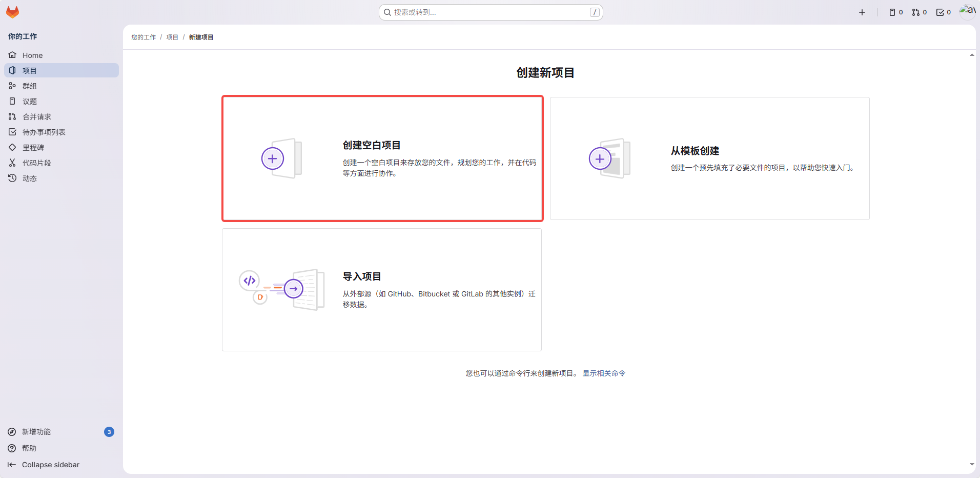Open 代码片段 snippets in sidebar
980x478 pixels.
coord(37,163)
